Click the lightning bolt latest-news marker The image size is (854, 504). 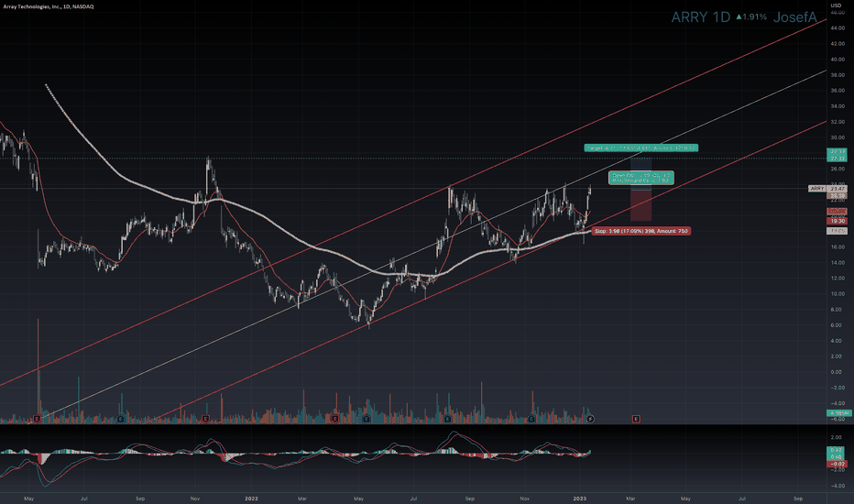tap(590, 419)
